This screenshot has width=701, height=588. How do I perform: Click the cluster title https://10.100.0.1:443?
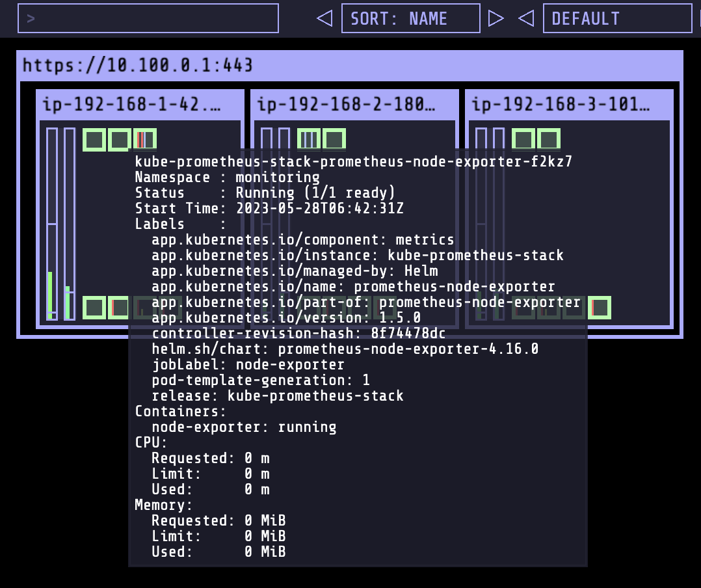(138, 65)
